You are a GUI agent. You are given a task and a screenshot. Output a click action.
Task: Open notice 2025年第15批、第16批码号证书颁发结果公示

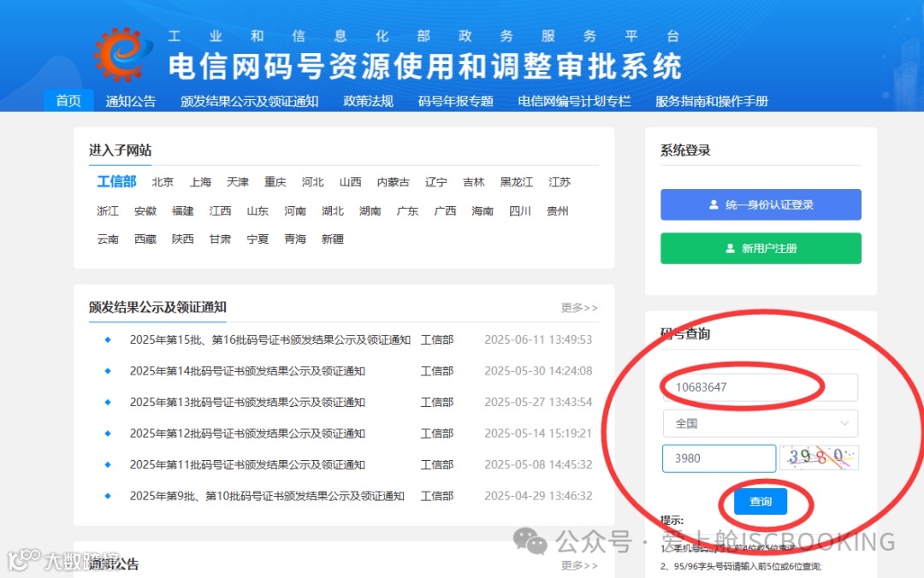pyautogui.click(x=269, y=340)
